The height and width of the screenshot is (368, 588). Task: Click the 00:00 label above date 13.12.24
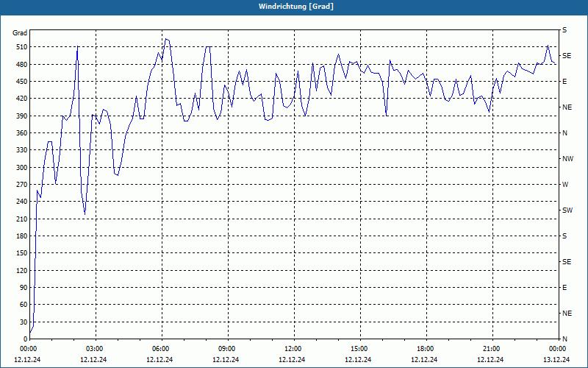pos(558,348)
